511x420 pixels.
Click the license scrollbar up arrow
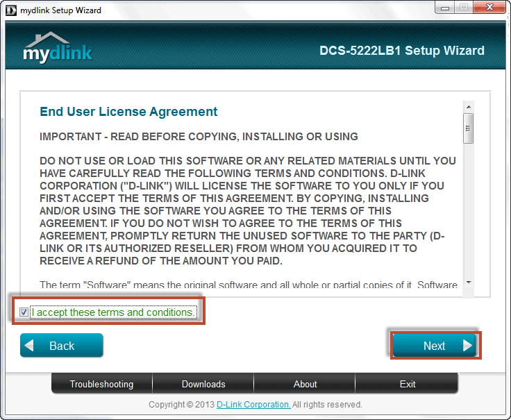click(469, 107)
